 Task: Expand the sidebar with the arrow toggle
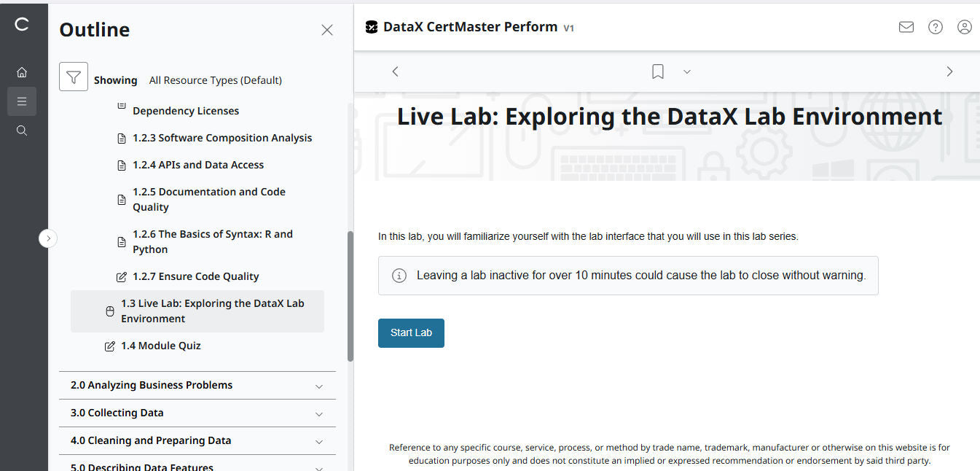[48, 238]
